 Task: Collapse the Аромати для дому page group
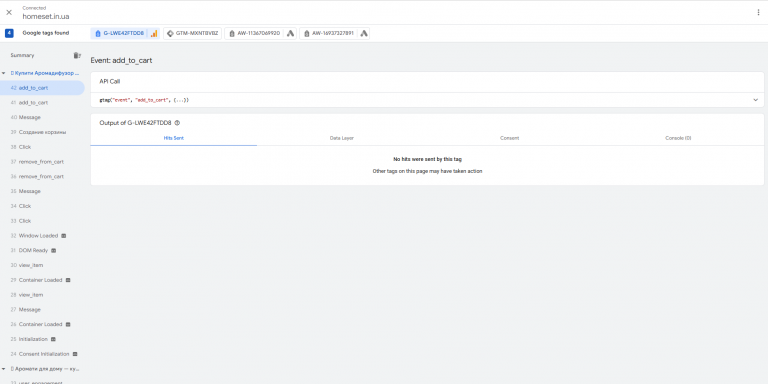(3, 368)
